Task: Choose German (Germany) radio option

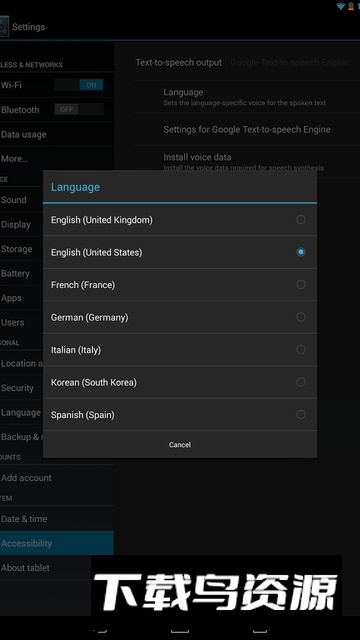Action: tap(301, 317)
